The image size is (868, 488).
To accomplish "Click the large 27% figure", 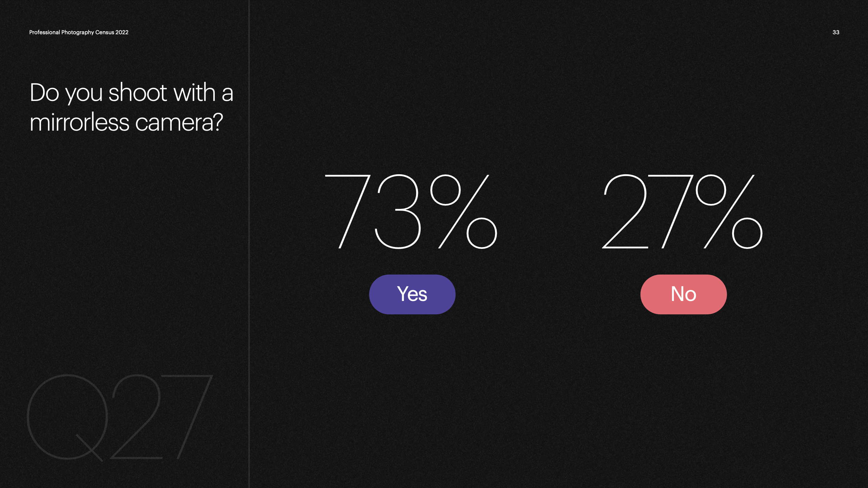I will [682, 212].
